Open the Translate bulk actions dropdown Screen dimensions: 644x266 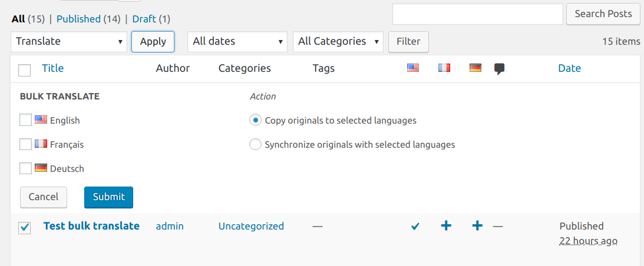tap(69, 41)
